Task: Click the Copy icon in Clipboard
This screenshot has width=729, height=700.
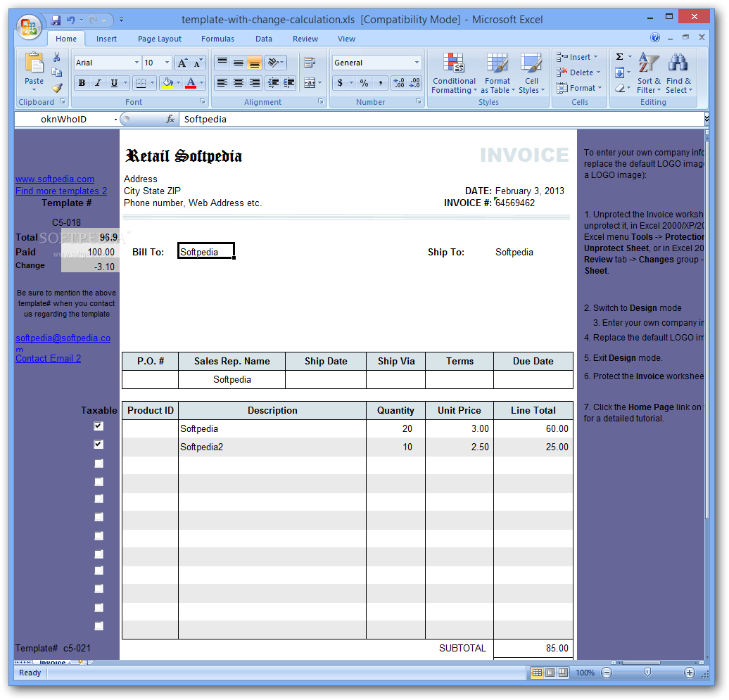Action: (57, 72)
